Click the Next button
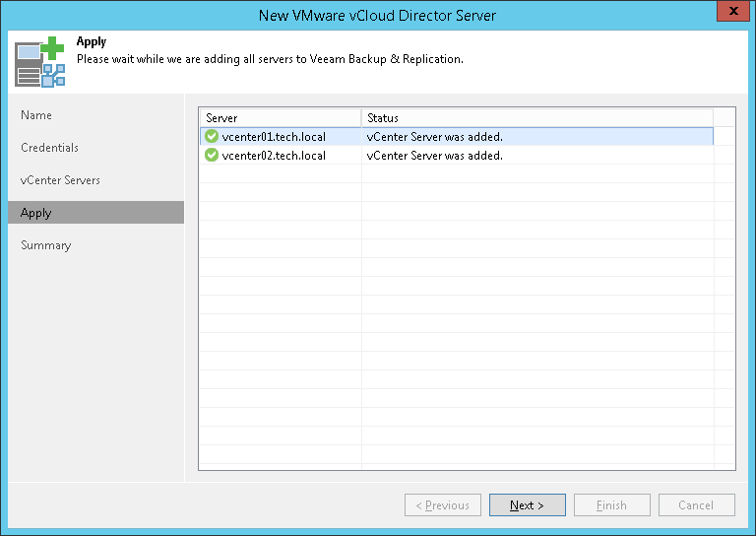The width and height of the screenshot is (756, 536). [x=528, y=505]
